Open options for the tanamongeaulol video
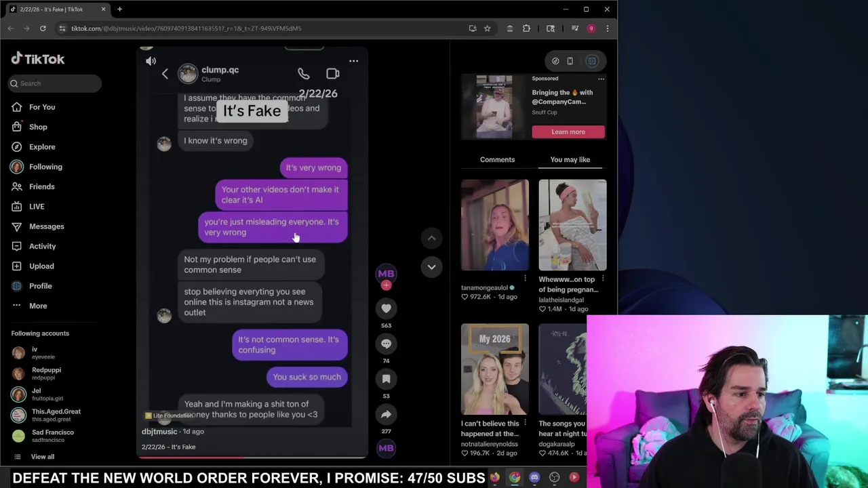Screen dimensions: 868x488 [525, 279]
